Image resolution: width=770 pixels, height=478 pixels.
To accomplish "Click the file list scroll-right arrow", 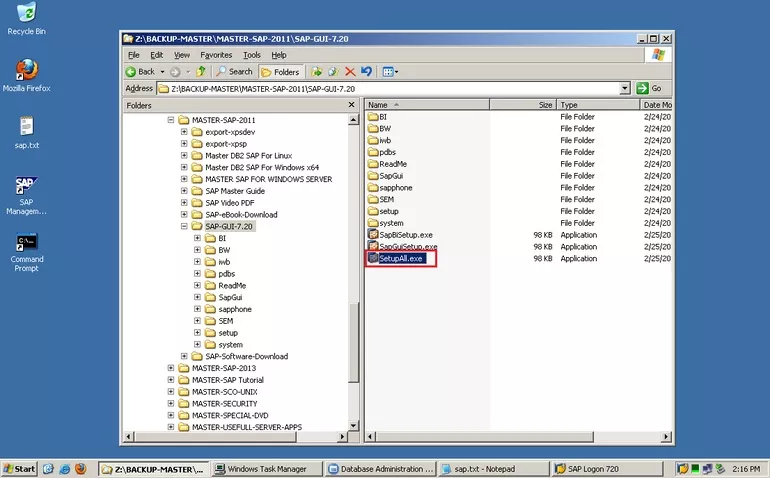I will tap(666, 436).
